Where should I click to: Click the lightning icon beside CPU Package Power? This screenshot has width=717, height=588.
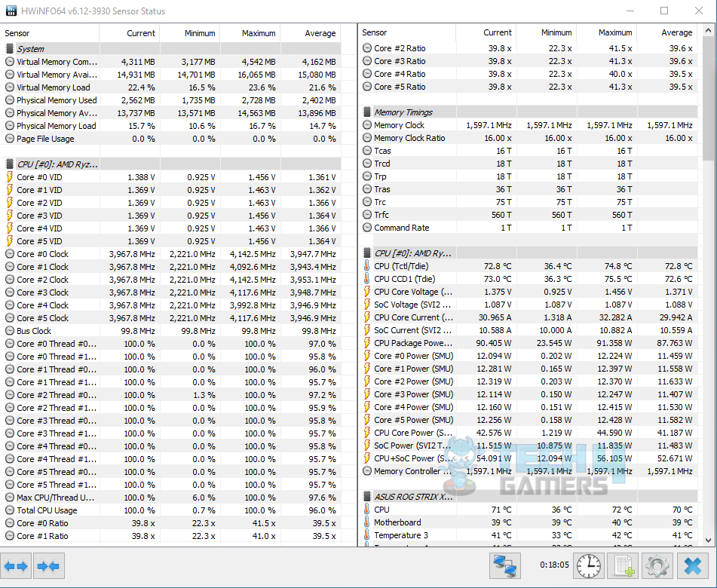click(366, 343)
